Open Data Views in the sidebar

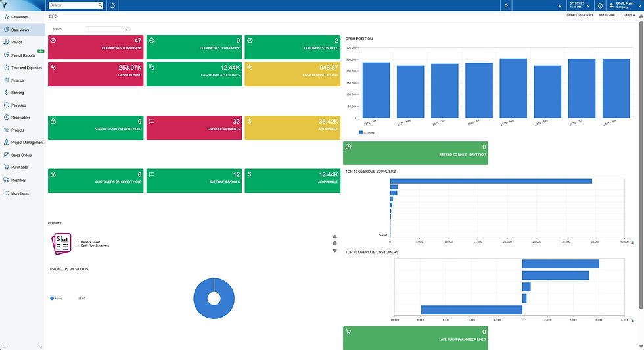click(22, 30)
